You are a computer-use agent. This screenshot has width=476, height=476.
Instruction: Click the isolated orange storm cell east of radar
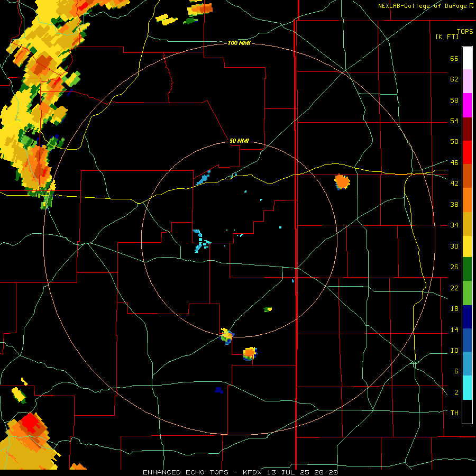coord(342,182)
